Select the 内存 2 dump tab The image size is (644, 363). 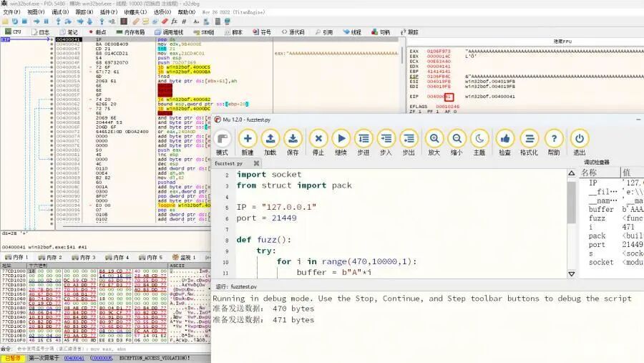50,257
